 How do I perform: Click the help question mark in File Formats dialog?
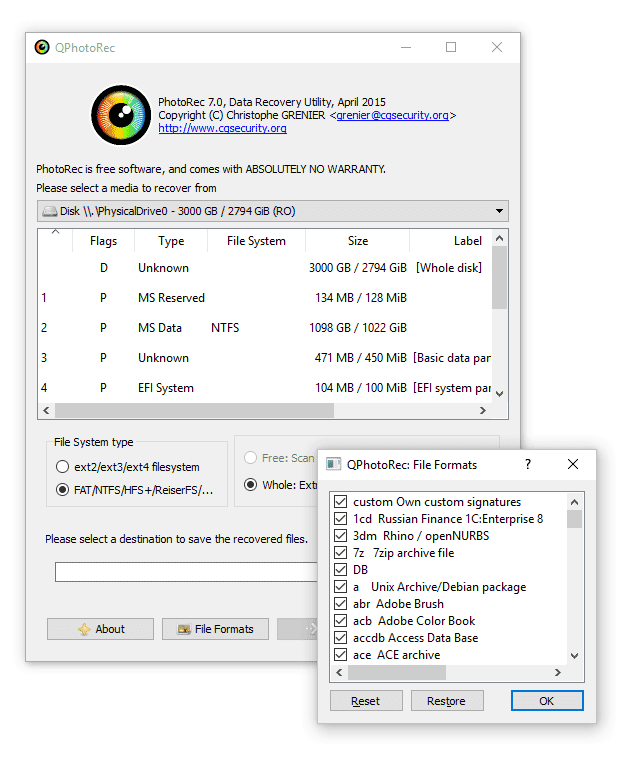(x=528, y=465)
